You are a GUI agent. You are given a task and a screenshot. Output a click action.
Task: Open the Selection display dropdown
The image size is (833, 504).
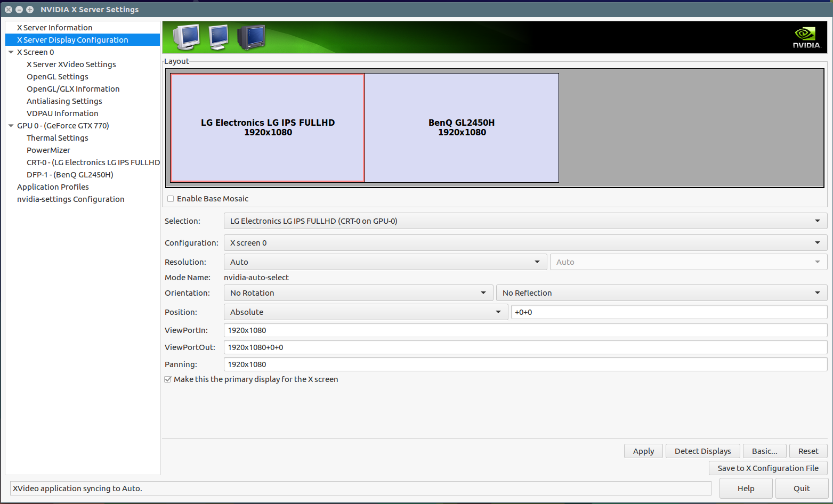pyautogui.click(x=525, y=221)
